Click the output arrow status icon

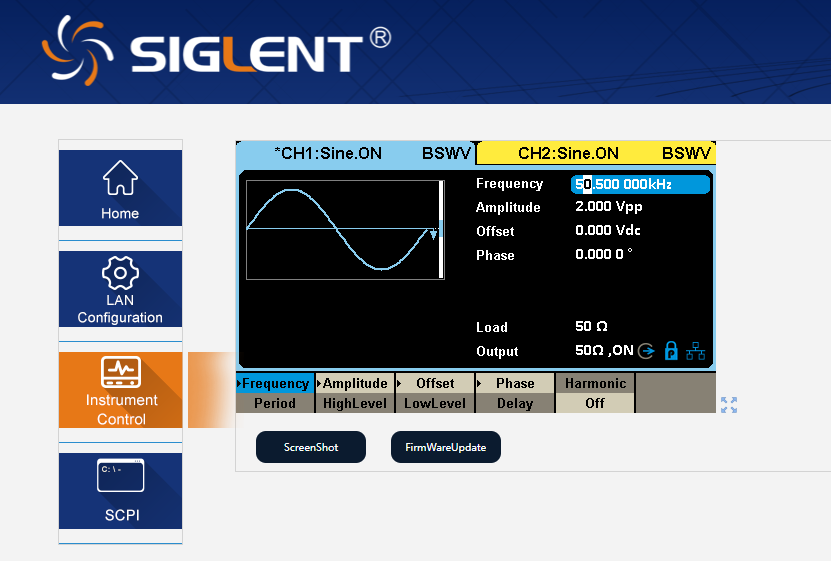click(646, 351)
